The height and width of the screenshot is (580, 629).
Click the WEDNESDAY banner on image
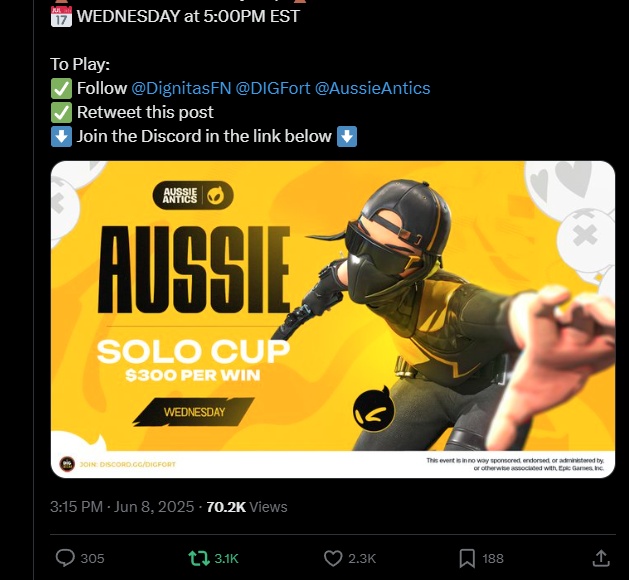click(194, 412)
